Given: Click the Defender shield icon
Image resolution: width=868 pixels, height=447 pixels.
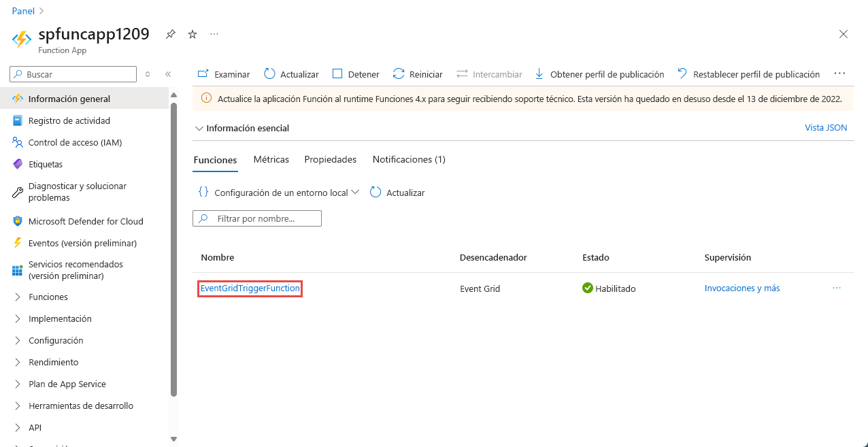Looking at the screenshot, I should [x=18, y=221].
